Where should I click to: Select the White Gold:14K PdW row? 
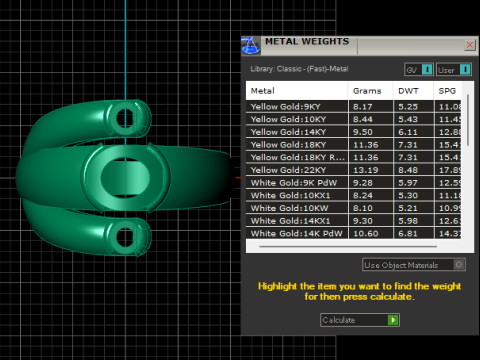click(354, 233)
